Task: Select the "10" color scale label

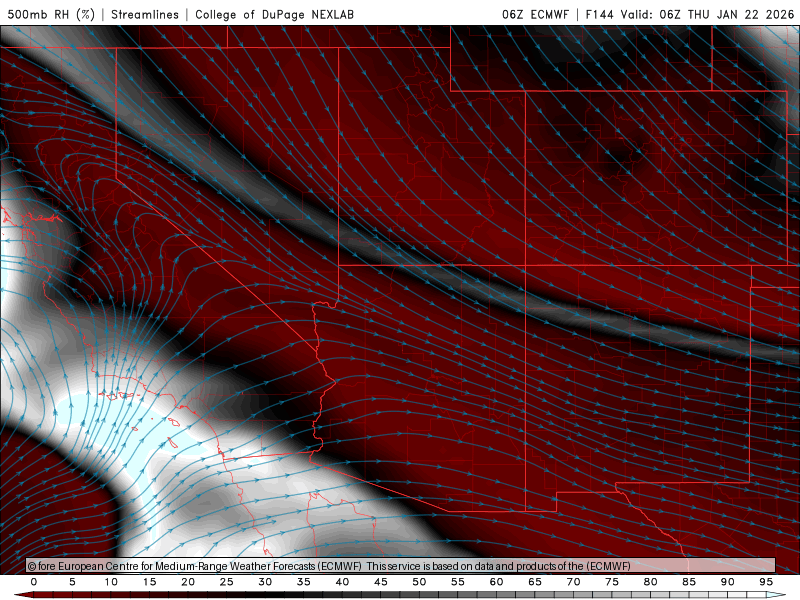Action: coord(111,582)
